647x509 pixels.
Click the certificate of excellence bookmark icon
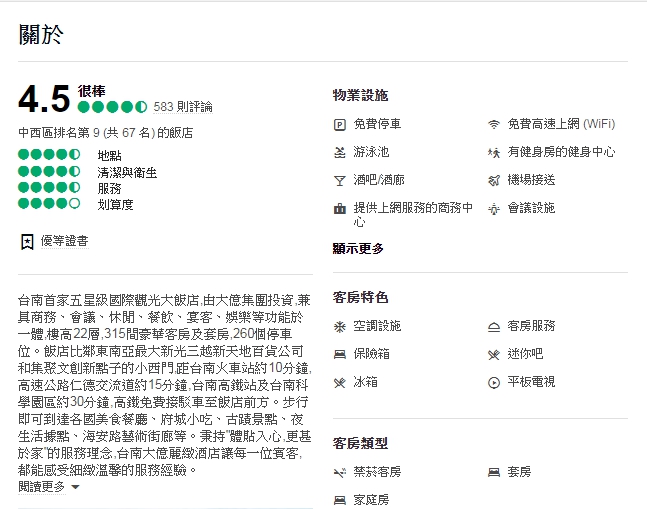coord(26,241)
